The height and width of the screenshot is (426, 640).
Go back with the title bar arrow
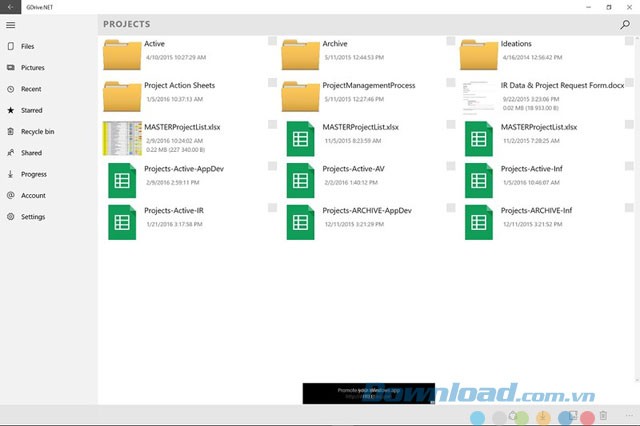[10, 7]
